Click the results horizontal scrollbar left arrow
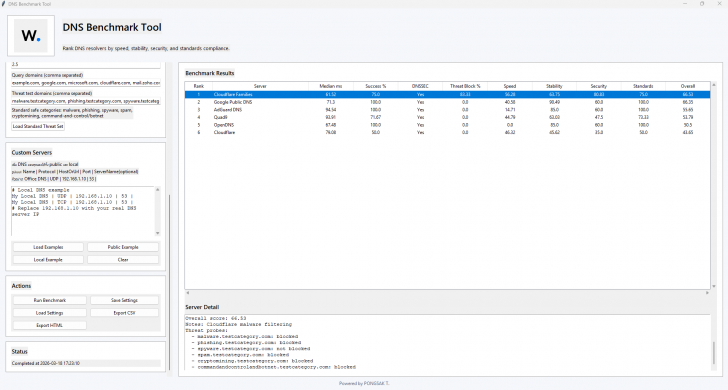728x390 pixels. point(188,293)
